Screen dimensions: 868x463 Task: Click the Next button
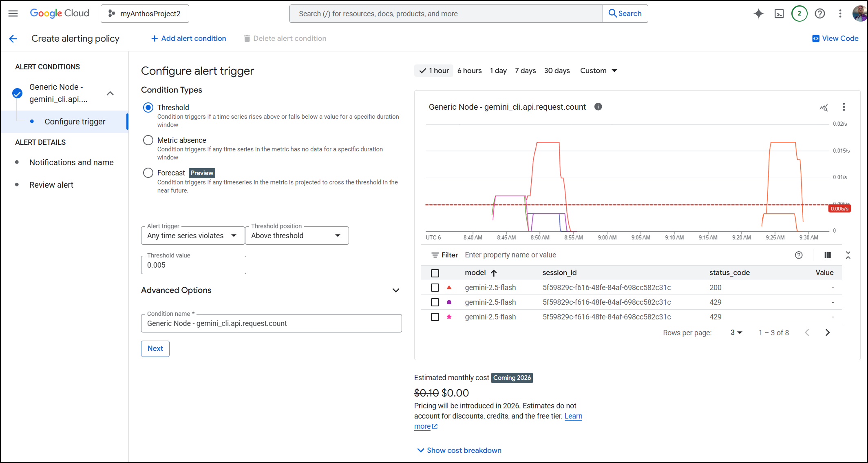155,349
